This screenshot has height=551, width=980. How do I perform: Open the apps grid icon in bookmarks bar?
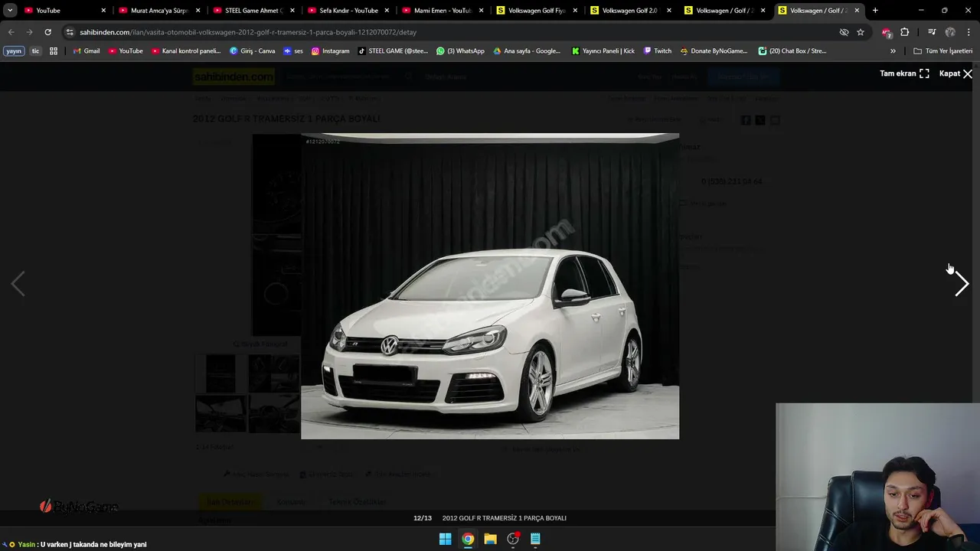point(54,51)
